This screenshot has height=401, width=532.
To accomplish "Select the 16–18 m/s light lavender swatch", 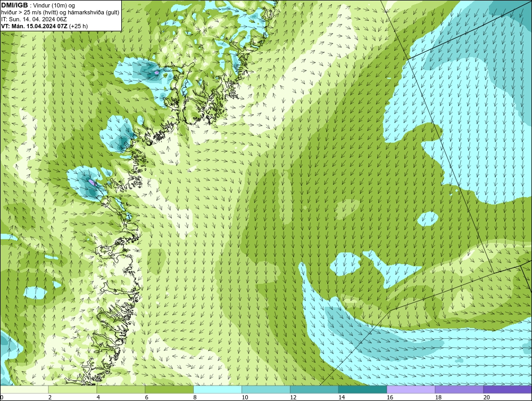I will pyautogui.click(x=411, y=389).
